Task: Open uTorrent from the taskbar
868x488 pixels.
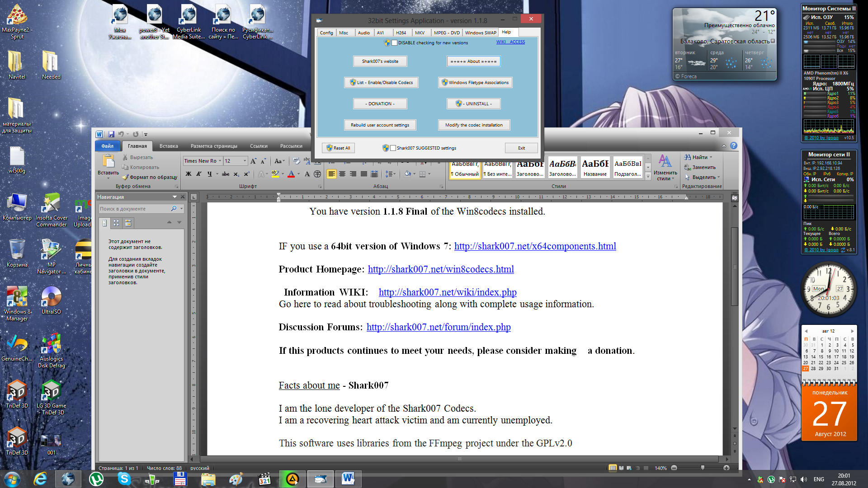Action: [x=96, y=479]
